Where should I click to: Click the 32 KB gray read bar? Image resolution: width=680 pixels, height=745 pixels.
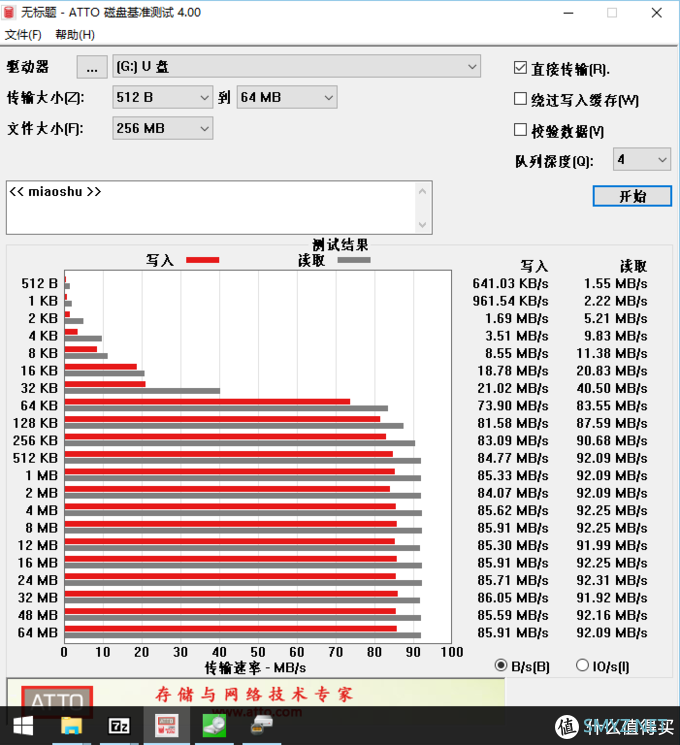tap(142, 391)
